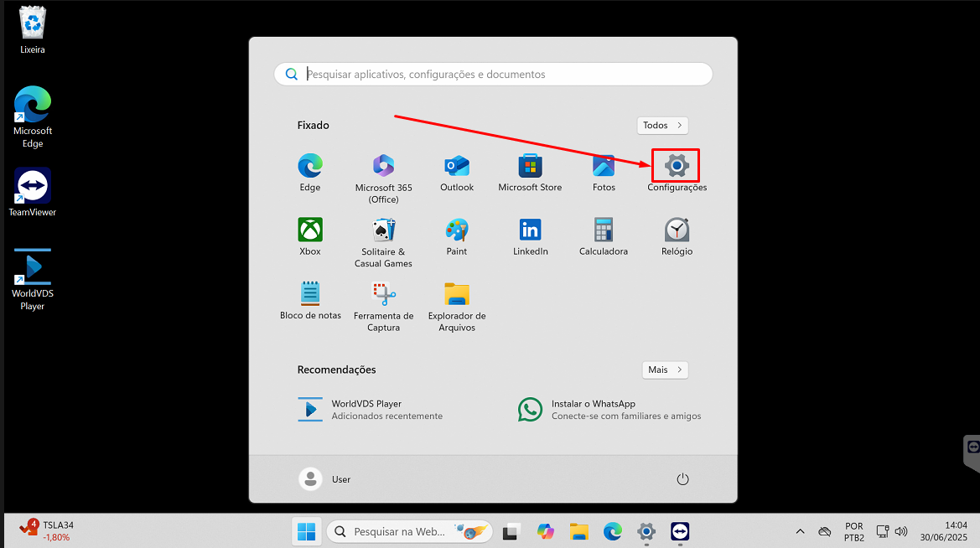Open Microsoft Store pinned app
This screenshot has height=548, width=980.
pyautogui.click(x=530, y=173)
